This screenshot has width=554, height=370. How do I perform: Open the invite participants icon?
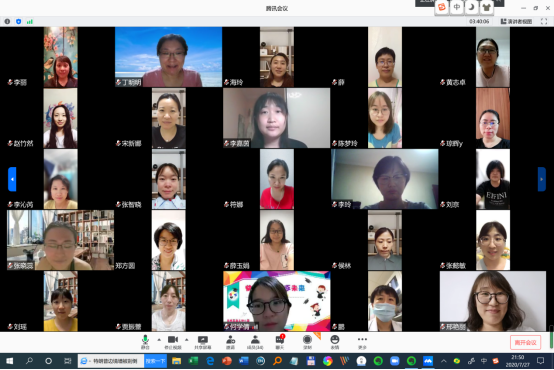coord(230,342)
